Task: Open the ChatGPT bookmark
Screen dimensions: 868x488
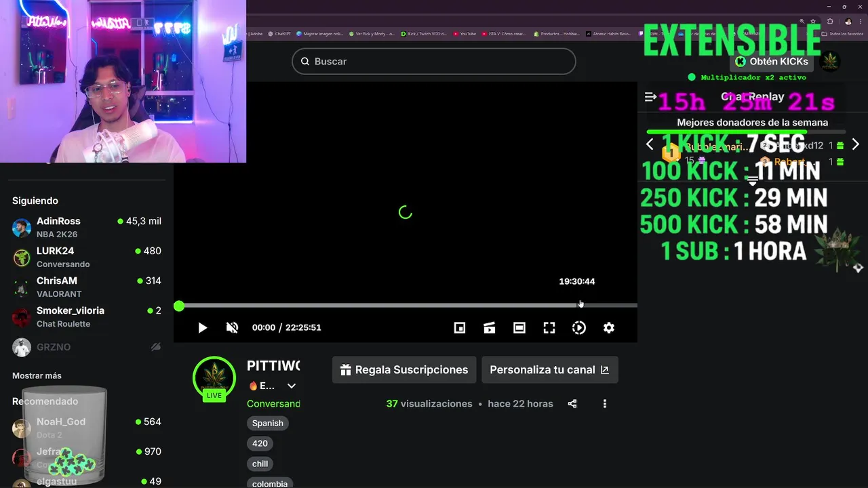Action: 279,33
